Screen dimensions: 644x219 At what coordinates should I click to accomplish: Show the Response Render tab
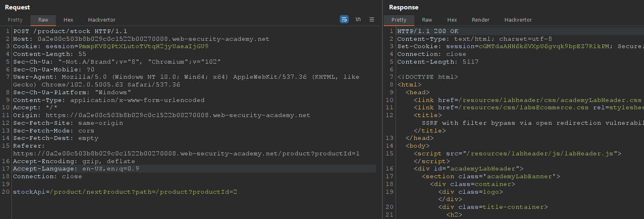point(480,20)
